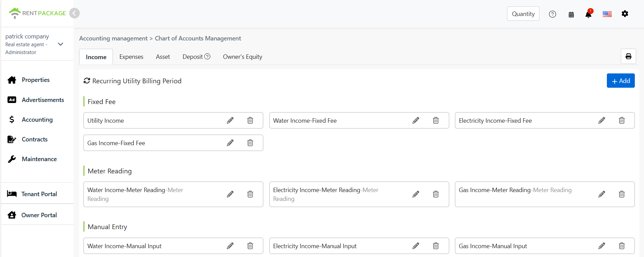Open the notifications bell
This screenshot has width=644, height=257.
click(588, 14)
